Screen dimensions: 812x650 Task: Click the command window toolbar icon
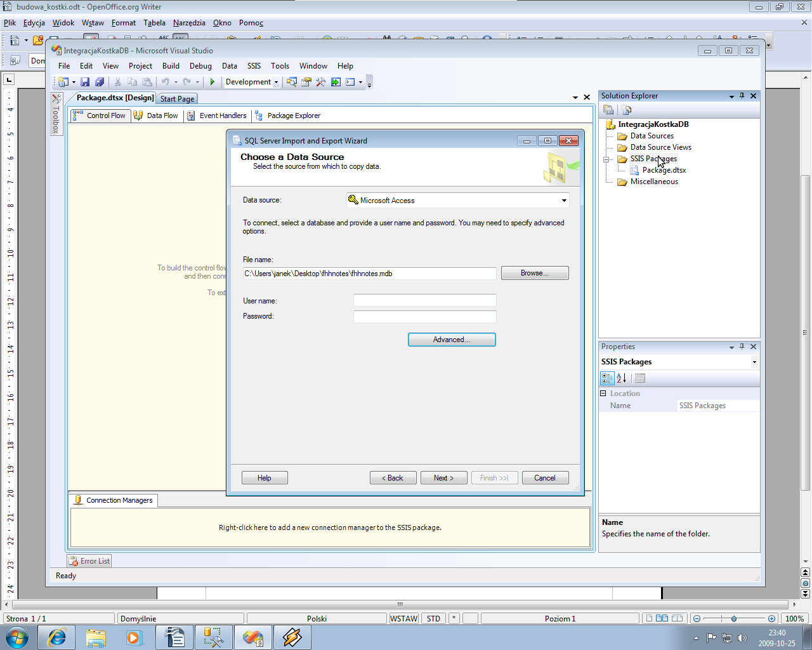click(x=350, y=82)
